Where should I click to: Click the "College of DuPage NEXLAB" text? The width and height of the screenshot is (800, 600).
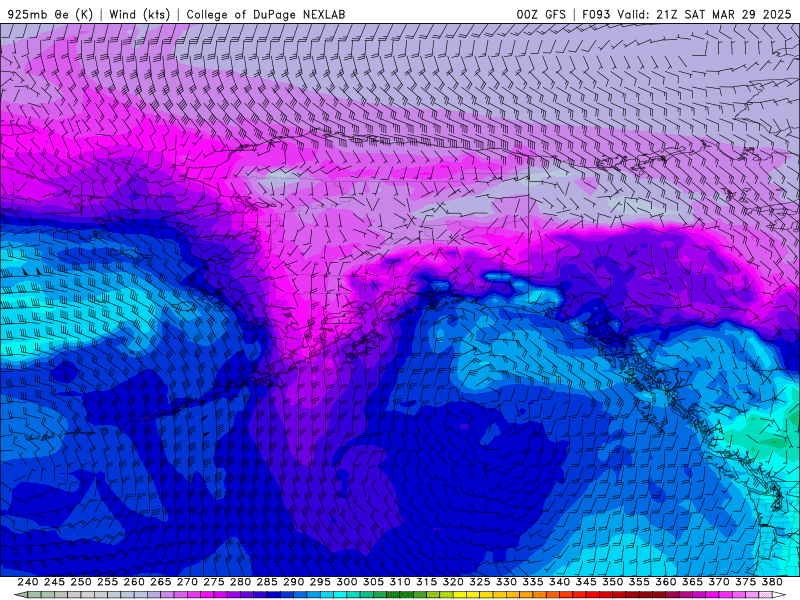point(266,14)
